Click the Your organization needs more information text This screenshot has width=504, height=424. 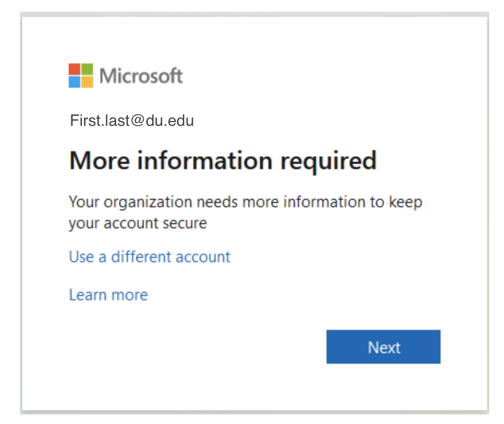(x=246, y=202)
